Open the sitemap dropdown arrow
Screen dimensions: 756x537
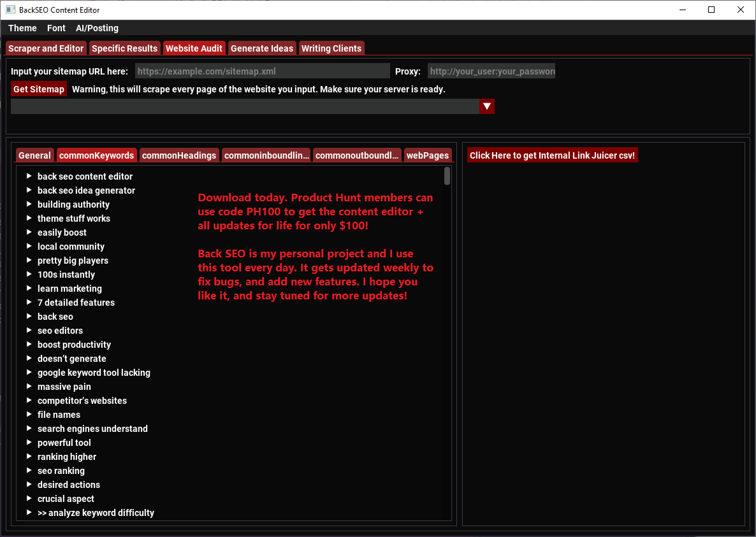487,106
